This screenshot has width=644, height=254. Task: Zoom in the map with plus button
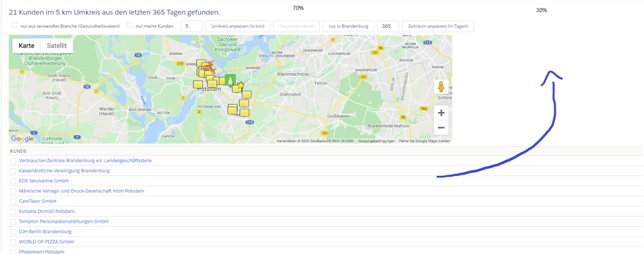click(441, 112)
